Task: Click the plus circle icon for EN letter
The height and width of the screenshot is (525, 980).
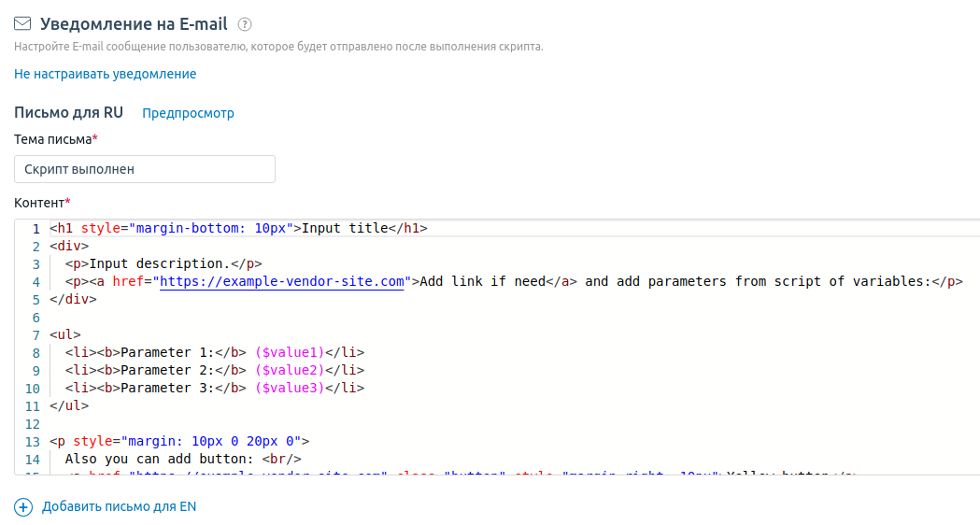Action: coord(23,507)
